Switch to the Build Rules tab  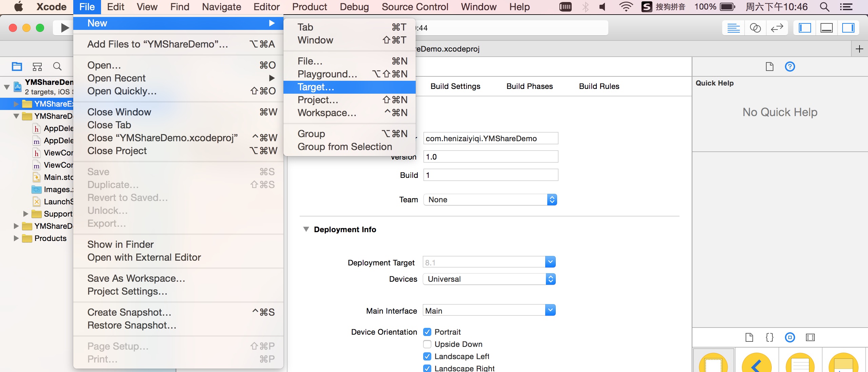coord(599,86)
